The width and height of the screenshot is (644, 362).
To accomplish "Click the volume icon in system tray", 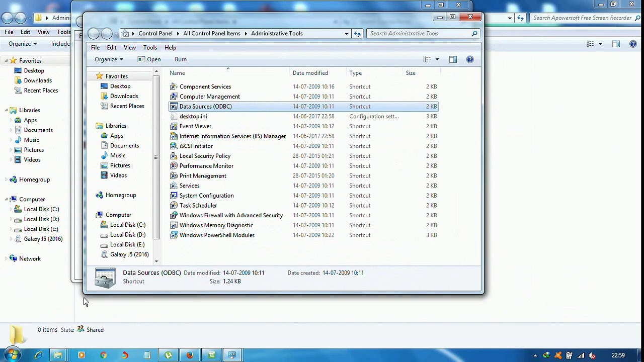I will [x=592, y=355].
